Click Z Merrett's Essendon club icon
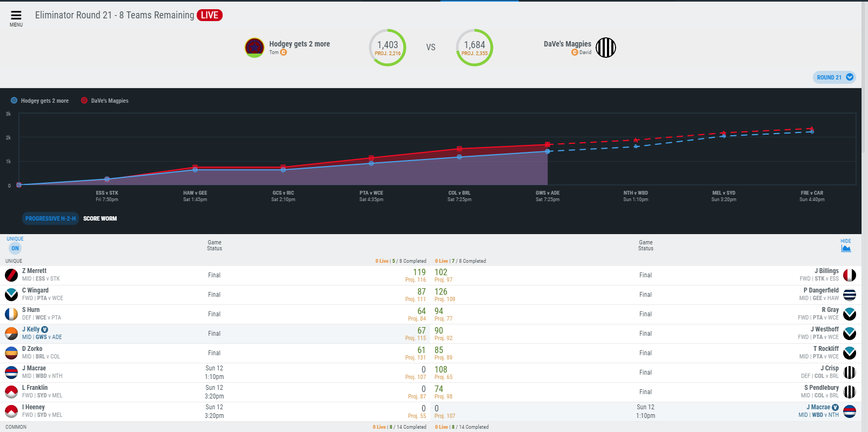 coord(11,275)
